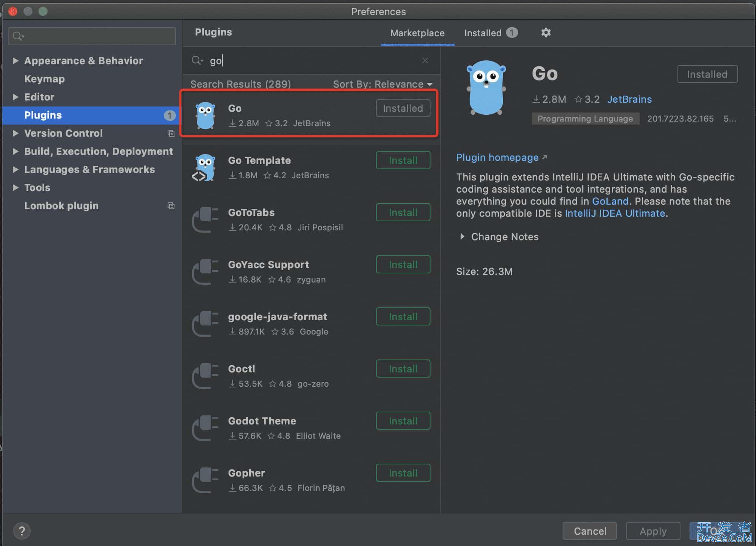Click the Programming Language tag

(x=585, y=119)
